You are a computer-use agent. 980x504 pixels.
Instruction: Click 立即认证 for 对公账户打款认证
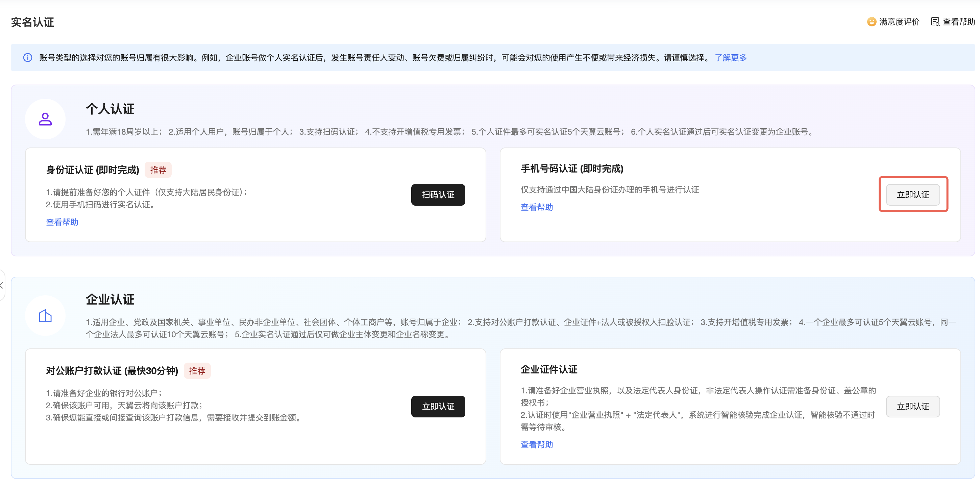(x=438, y=406)
